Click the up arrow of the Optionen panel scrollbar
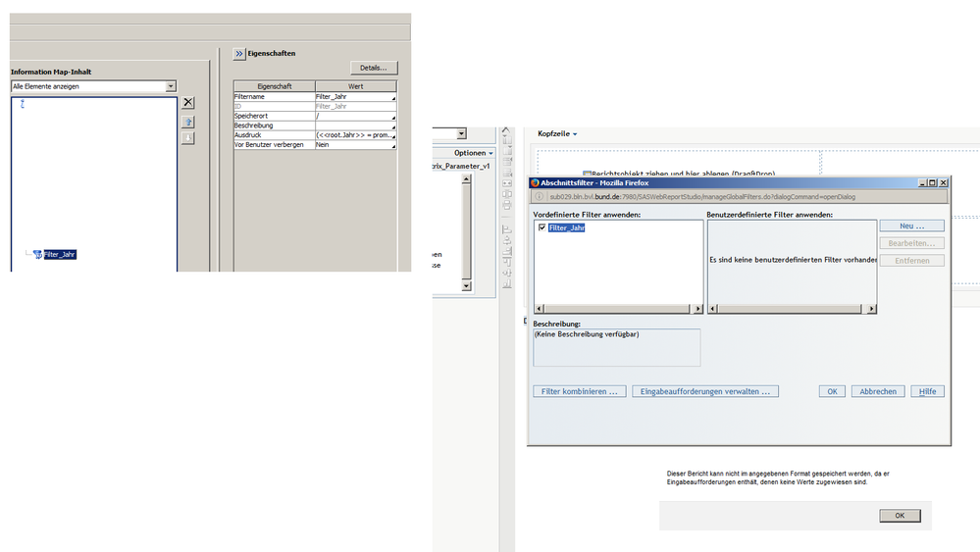 click(466, 179)
